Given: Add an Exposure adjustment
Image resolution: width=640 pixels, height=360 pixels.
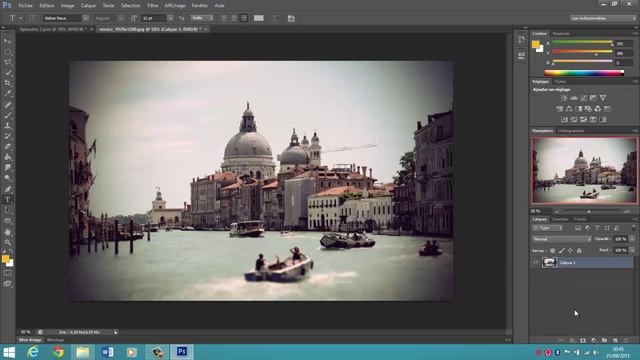Looking at the screenshot, I should pyautogui.click(x=593, y=98).
